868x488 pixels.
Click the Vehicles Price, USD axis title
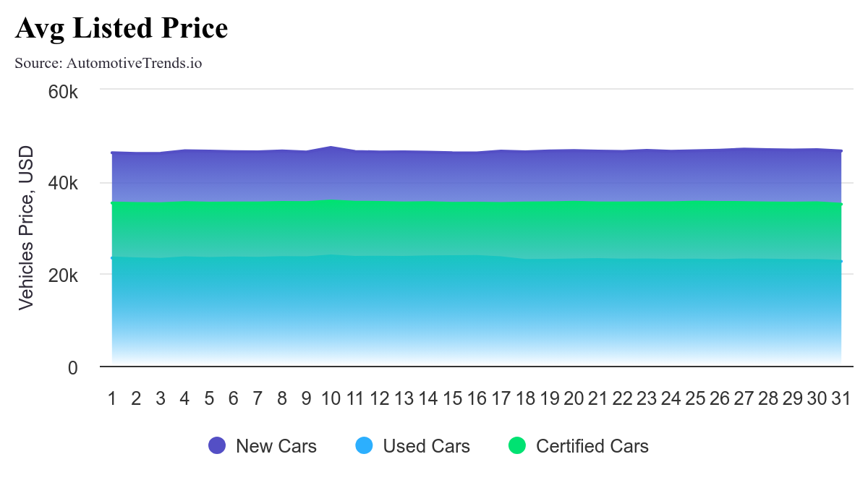26,228
